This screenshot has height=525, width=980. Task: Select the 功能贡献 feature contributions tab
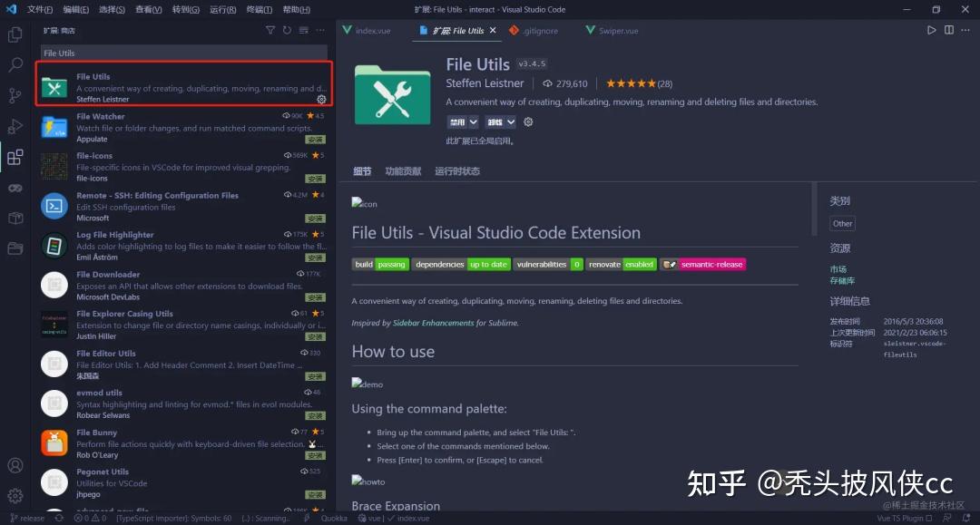coord(403,171)
